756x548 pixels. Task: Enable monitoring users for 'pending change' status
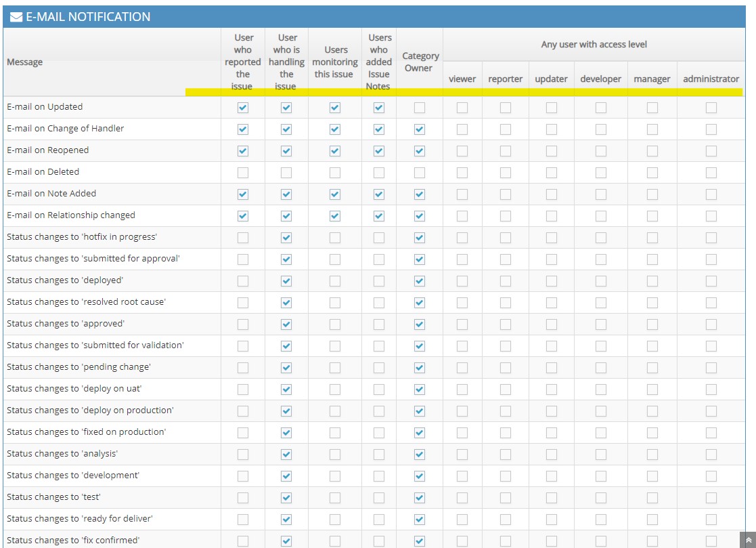click(334, 368)
